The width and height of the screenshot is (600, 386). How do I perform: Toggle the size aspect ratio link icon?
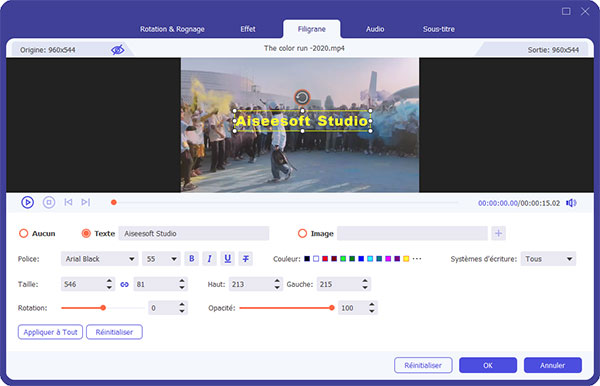124,284
